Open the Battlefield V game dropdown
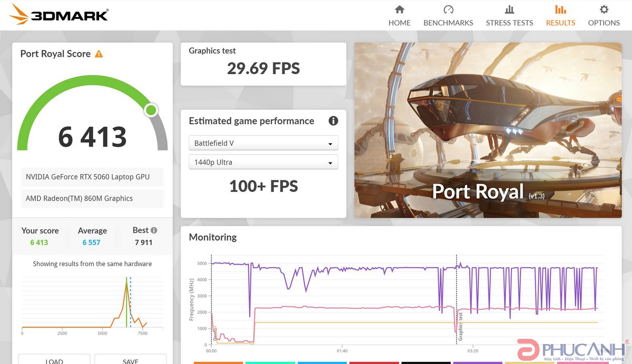The height and width of the screenshot is (364, 632). (263, 143)
